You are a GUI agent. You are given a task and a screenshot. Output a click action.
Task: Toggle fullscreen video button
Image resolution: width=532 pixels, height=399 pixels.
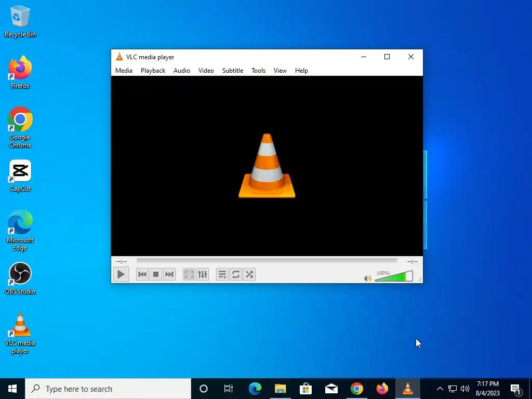pos(189,274)
